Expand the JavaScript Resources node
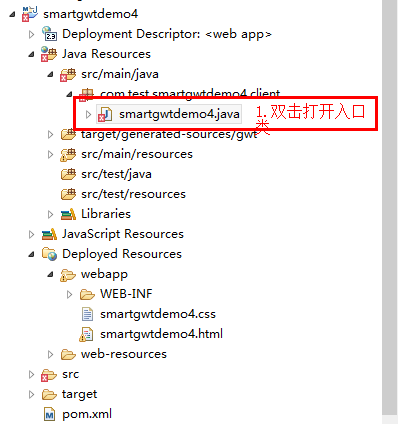 tap(31, 234)
